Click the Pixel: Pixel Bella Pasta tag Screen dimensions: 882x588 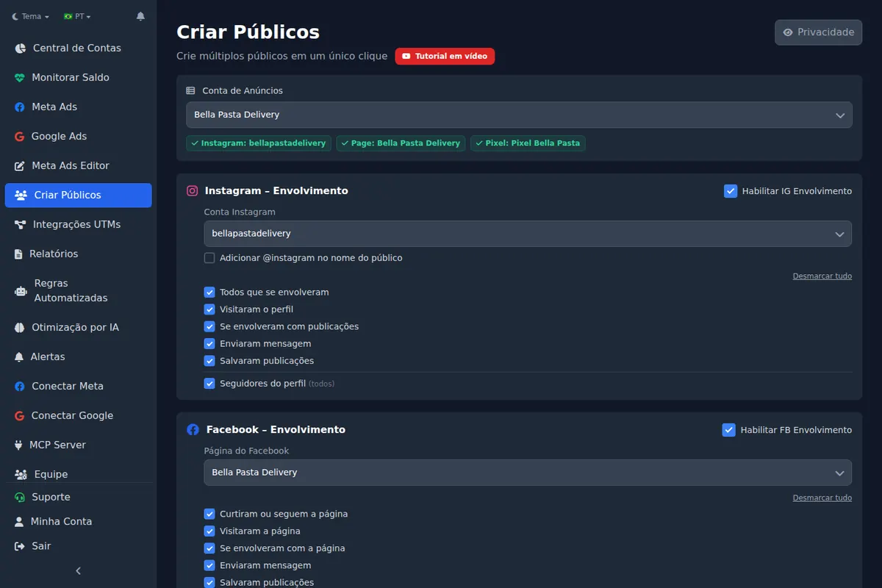pos(528,143)
